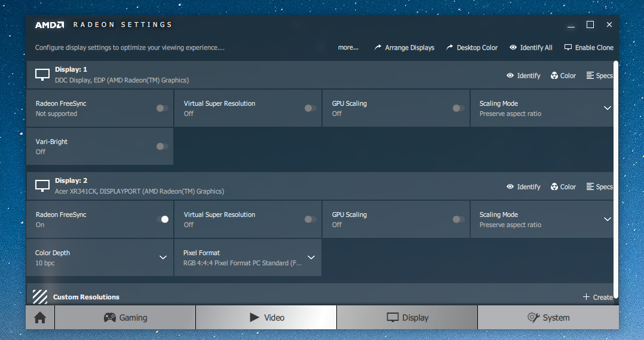Maximize the Radeon Settings window

[x=590, y=24]
